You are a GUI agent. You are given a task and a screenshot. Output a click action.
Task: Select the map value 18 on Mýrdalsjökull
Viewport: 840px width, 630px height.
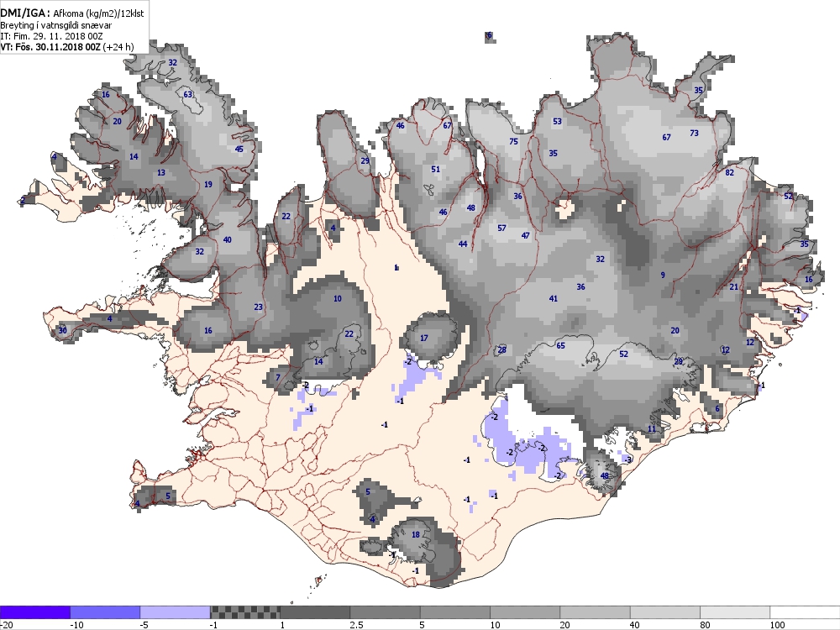point(416,534)
